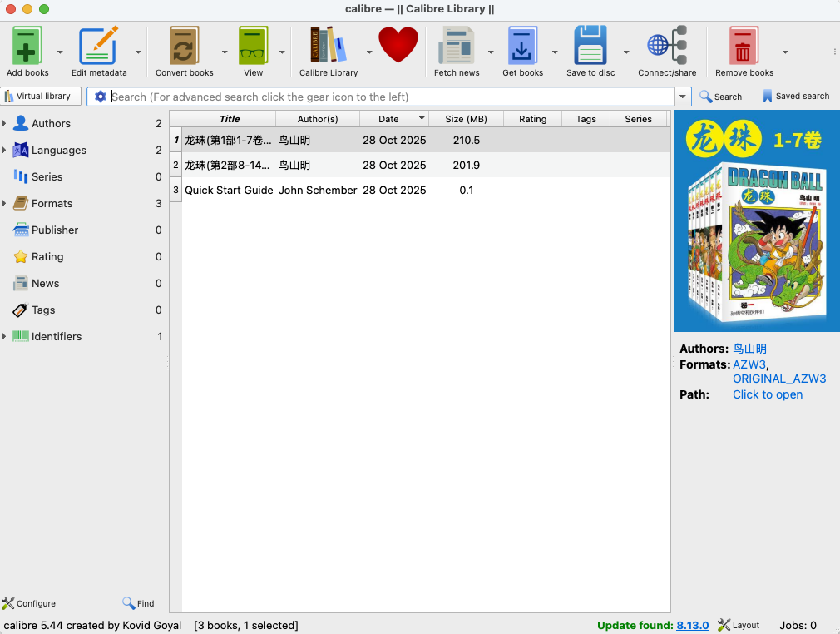Screen dimensions: 840x634
Task: Sort by the Size (MB) column header
Action: (x=466, y=119)
